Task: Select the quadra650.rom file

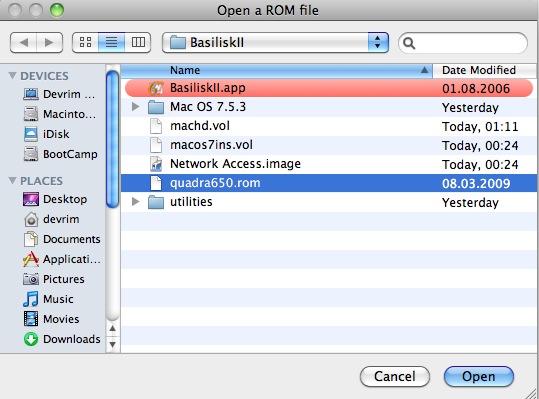Action: pyautogui.click(x=329, y=183)
